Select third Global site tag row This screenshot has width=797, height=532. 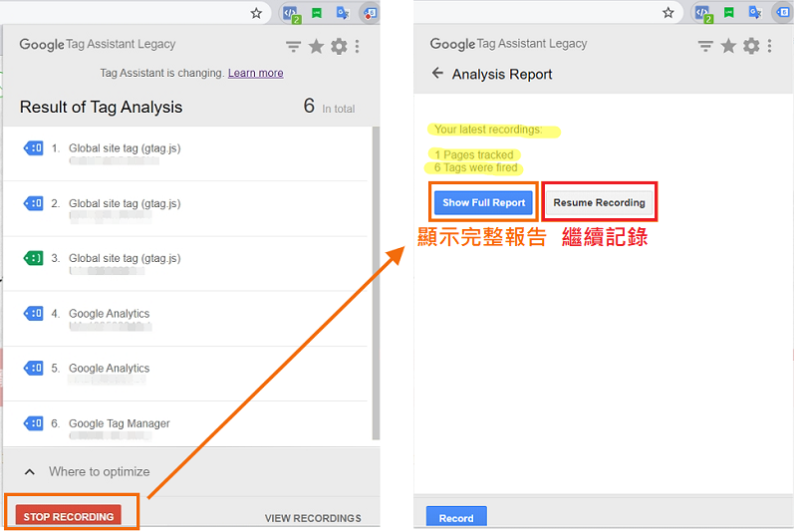[x=185, y=264]
